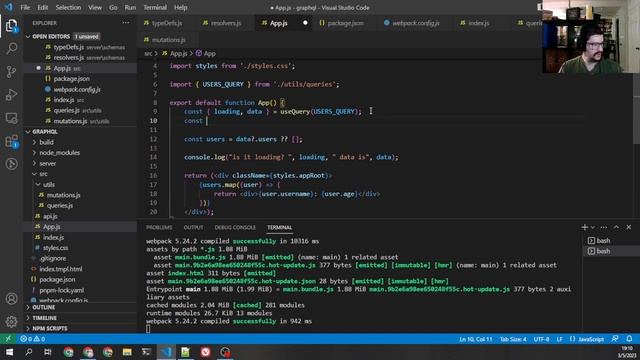Viewport: 640px width, 360px height.
Task: Open the Run and Debug view
Action: pyautogui.click(x=11, y=95)
